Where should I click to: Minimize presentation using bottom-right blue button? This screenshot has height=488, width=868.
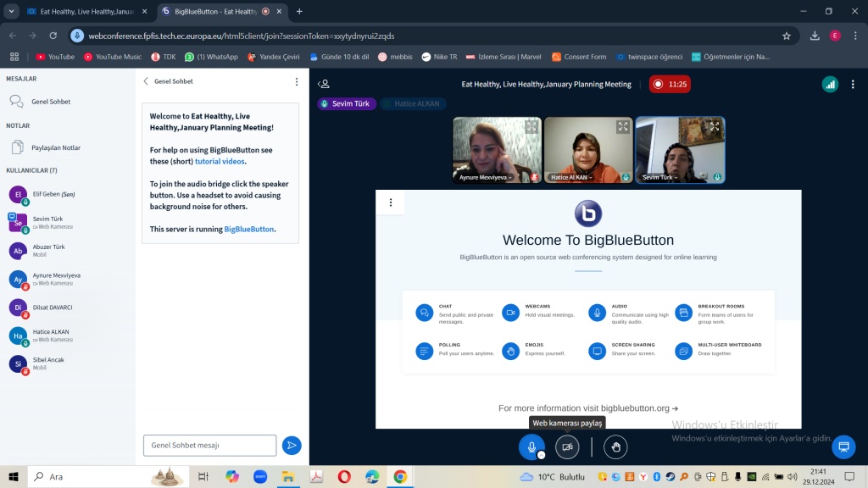pyautogui.click(x=843, y=446)
